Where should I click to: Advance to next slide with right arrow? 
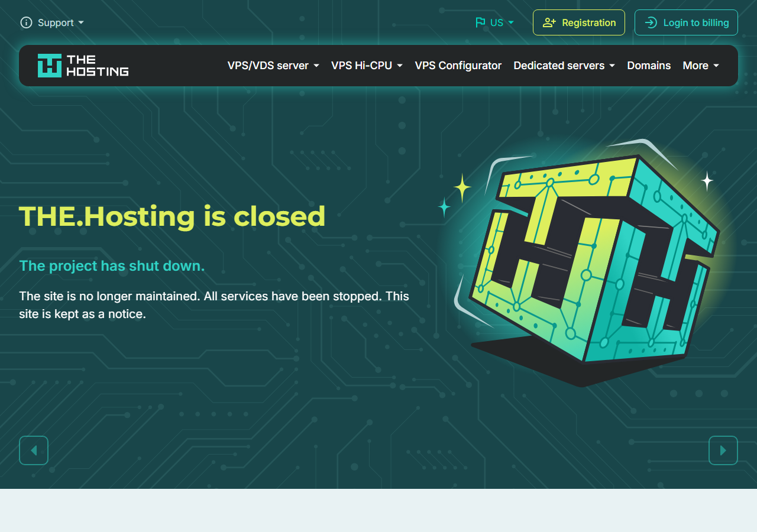(723, 450)
